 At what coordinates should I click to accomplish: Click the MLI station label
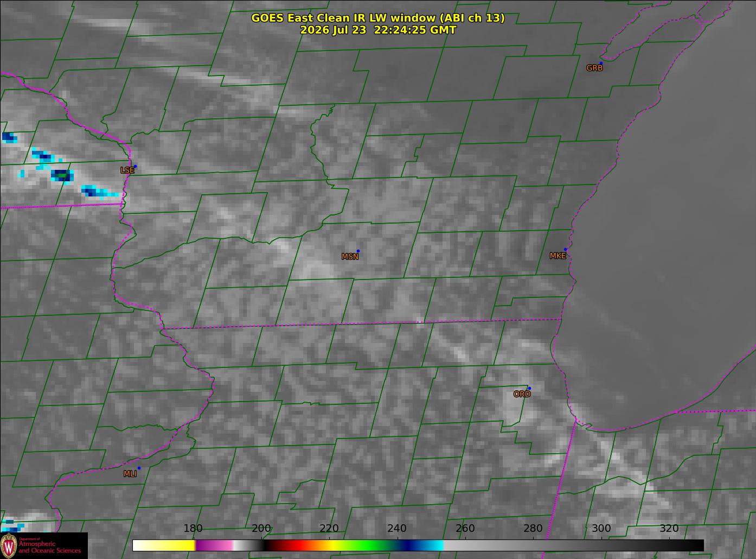[x=130, y=474]
